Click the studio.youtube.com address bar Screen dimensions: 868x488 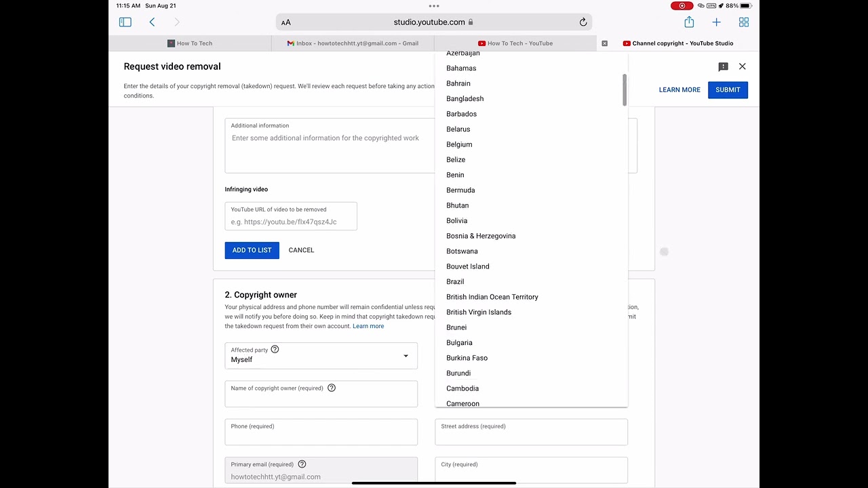tap(434, 22)
